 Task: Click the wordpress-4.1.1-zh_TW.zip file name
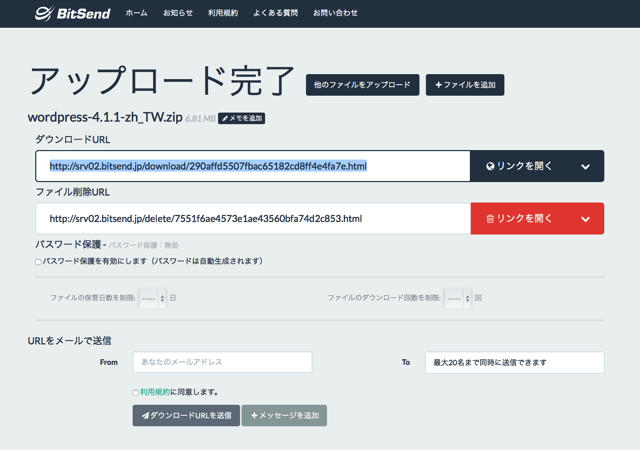click(x=105, y=117)
